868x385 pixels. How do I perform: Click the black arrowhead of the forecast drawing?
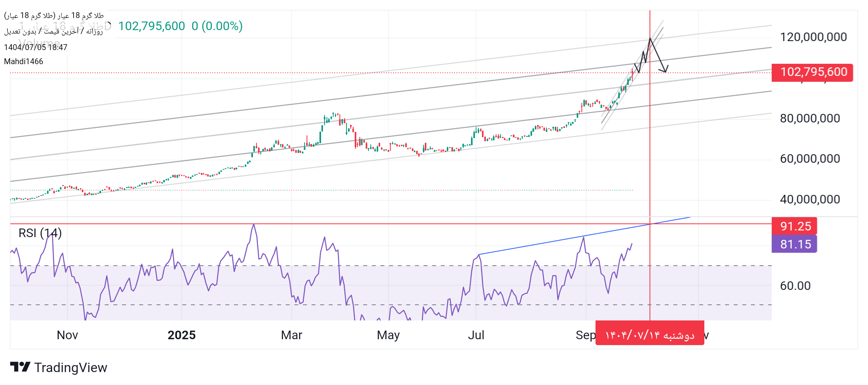[665, 70]
